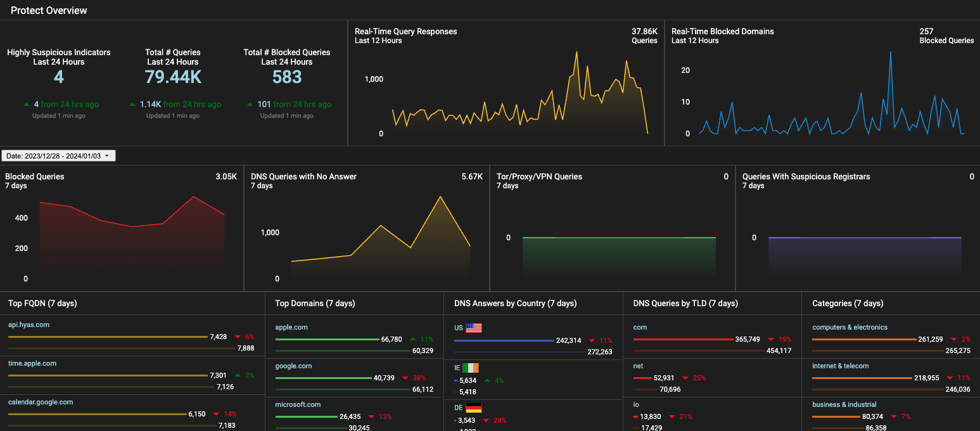Image resolution: width=980 pixels, height=431 pixels.
Task: Open the time.apple.com FQDN link
Action: 32,363
